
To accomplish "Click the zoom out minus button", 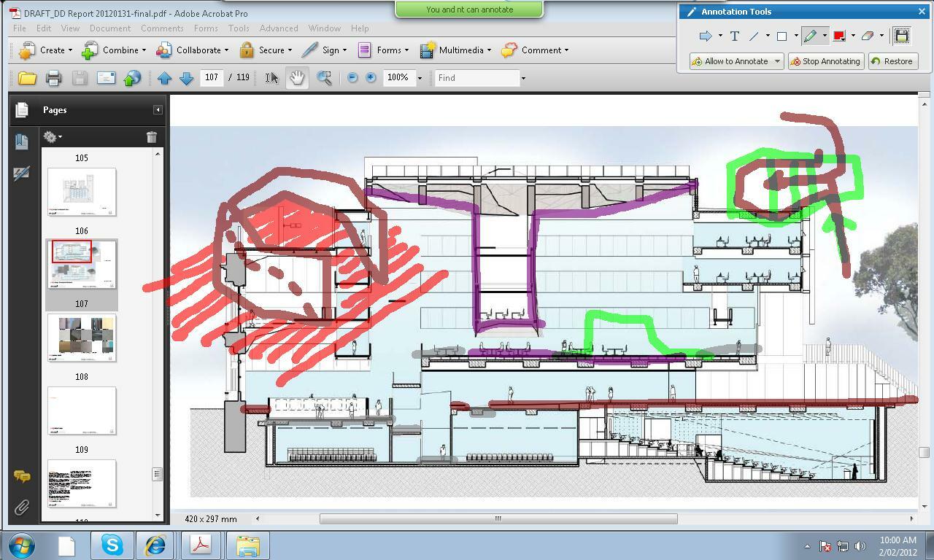I will [352, 77].
